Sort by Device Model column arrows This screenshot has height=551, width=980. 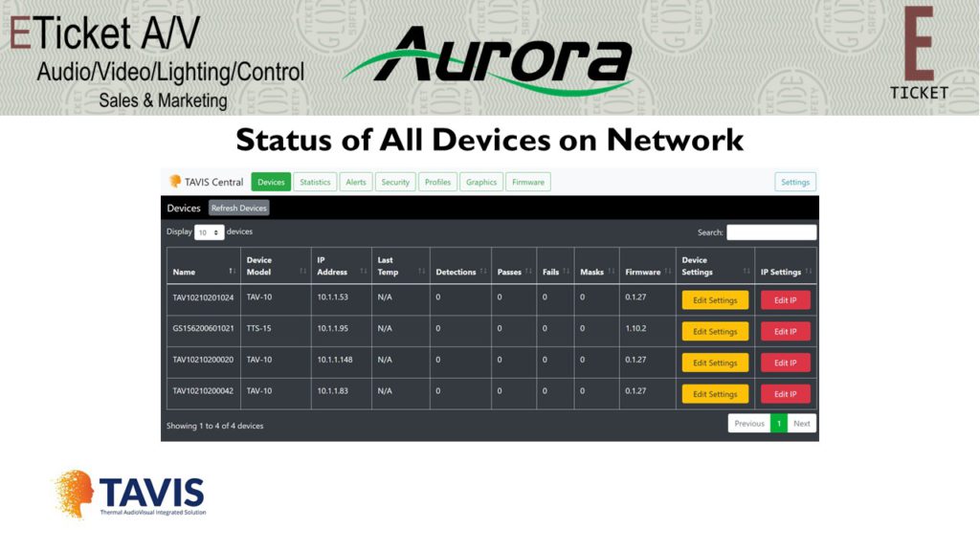[x=303, y=271]
